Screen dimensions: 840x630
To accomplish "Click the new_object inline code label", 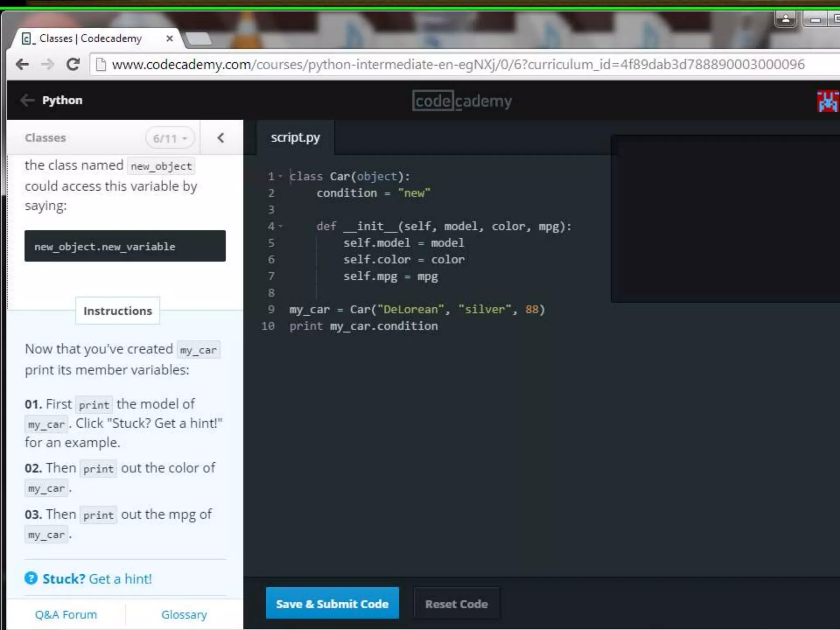I will click(161, 166).
